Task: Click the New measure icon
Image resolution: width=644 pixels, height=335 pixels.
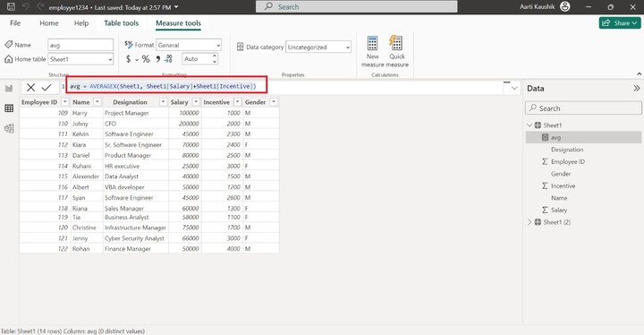Action: click(372, 43)
